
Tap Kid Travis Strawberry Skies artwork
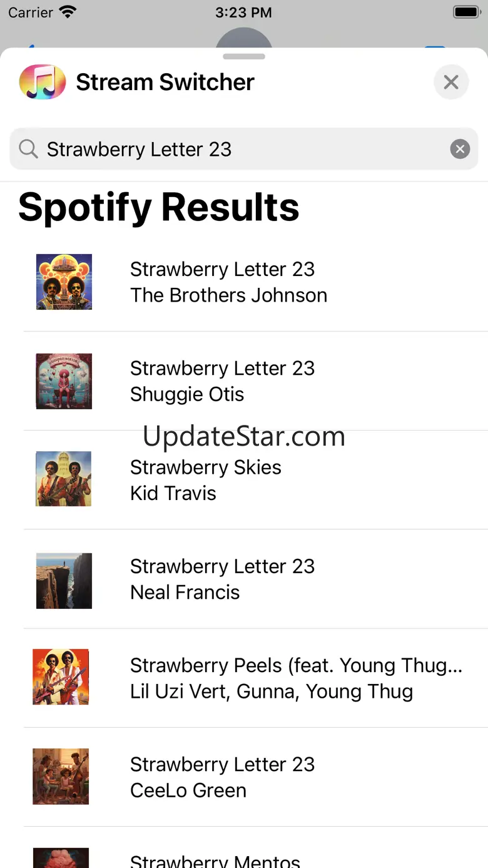coord(64,479)
